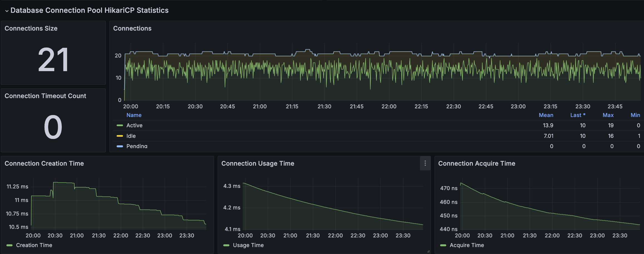Screen dimensions: 644x254
Task: Sort legend by Min column
Action: click(635, 115)
